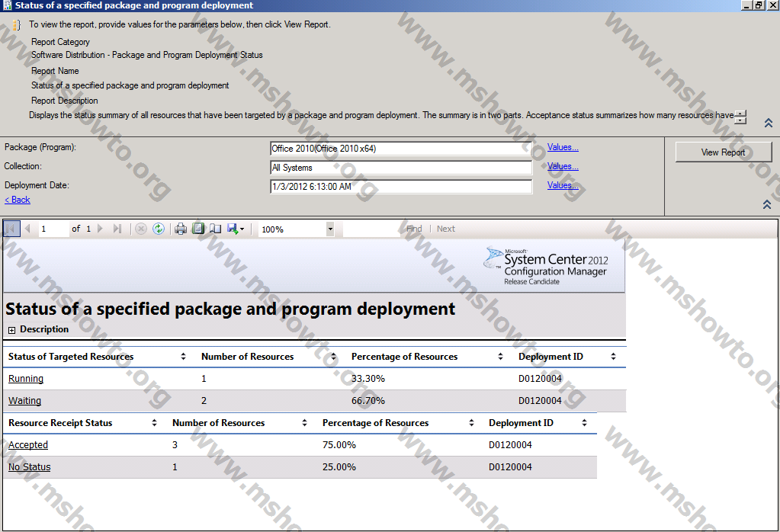The image size is (780, 532).
Task: Sort Percentage of Resources in targeted table
Action: tap(500, 357)
